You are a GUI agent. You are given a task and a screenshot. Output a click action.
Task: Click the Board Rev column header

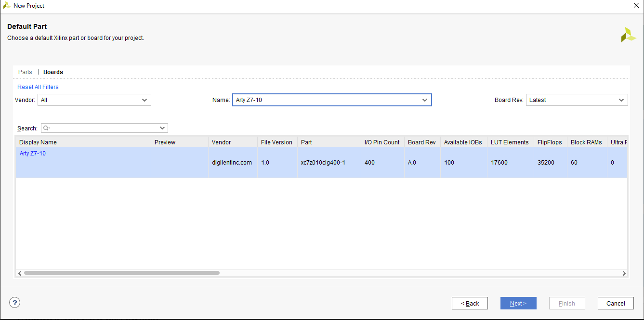(422, 142)
